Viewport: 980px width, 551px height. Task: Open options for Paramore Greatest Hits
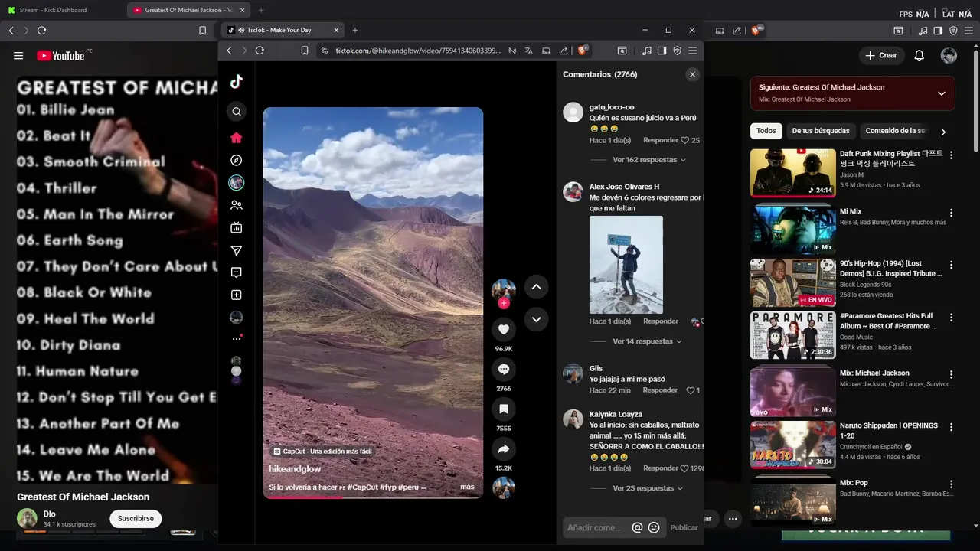point(951,317)
